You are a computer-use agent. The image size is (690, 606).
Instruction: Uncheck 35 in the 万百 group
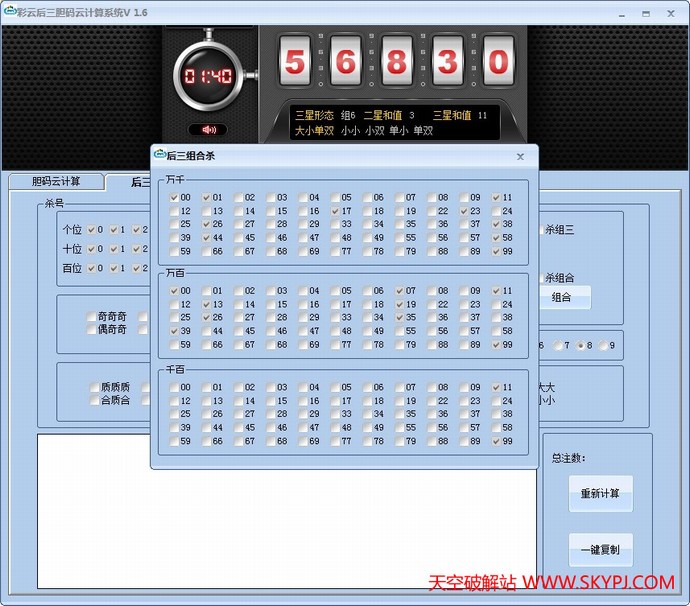point(399,318)
